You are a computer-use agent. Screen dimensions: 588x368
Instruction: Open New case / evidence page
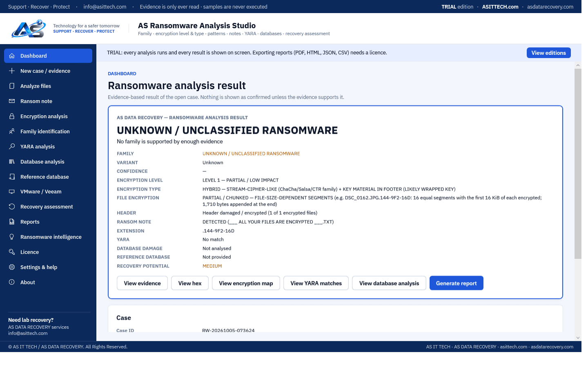[x=48, y=71]
